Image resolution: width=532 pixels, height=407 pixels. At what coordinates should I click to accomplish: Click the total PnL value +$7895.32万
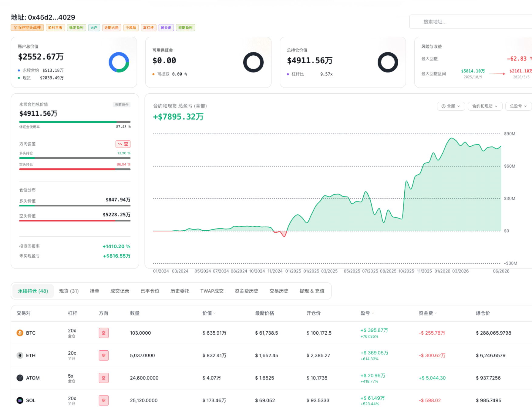click(178, 117)
